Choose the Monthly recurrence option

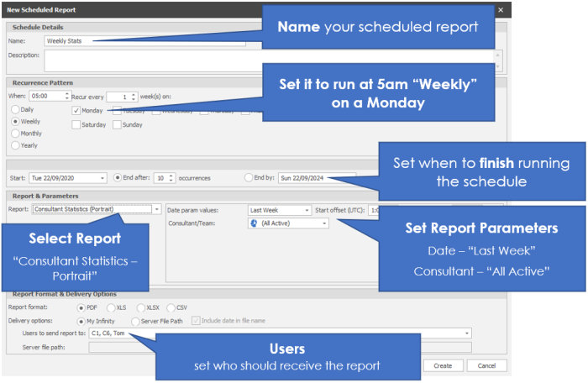16,133
